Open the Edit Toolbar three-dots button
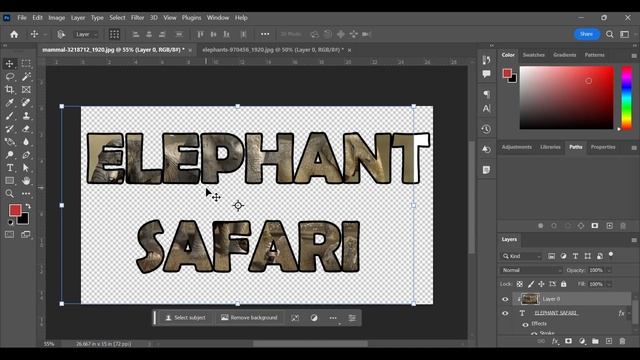This screenshot has width=640, height=360. tap(26, 193)
